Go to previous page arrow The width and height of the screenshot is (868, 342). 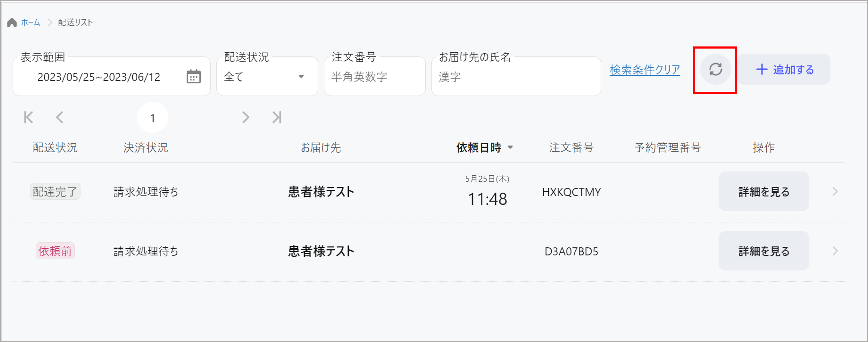(x=60, y=117)
